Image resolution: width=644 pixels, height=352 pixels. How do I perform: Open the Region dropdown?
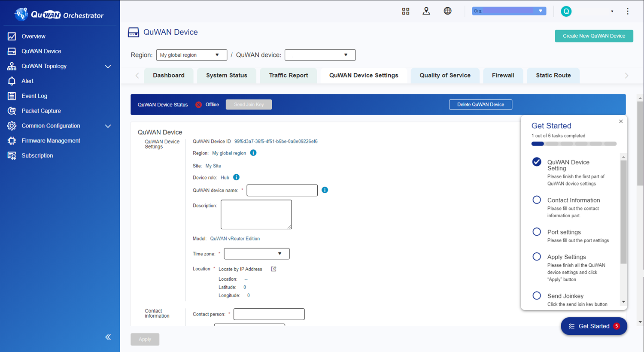pyautogui.click(x=191, y=55)
